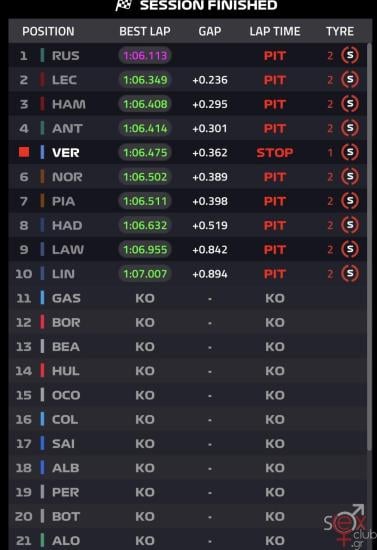Click the vertical scrollbar on the right

click(x=369, y=247)
